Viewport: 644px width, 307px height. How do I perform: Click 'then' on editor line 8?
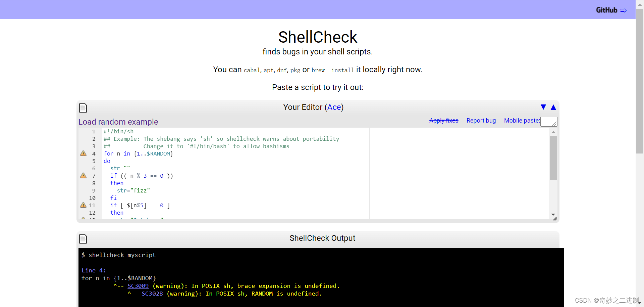(x=117, y=183)
